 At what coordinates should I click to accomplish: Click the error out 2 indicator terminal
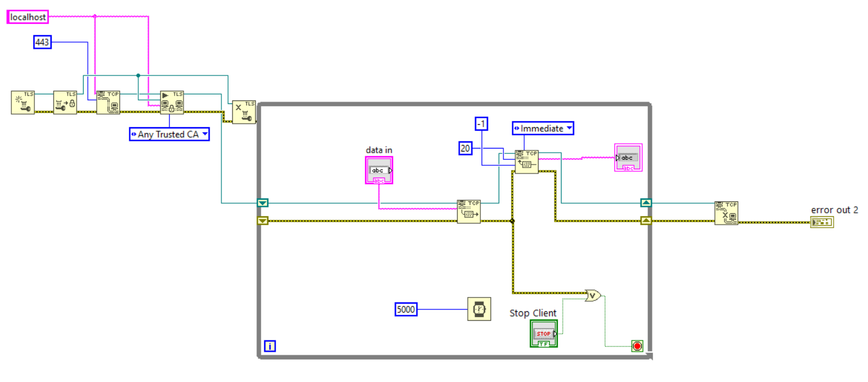(x=822, y=222)
